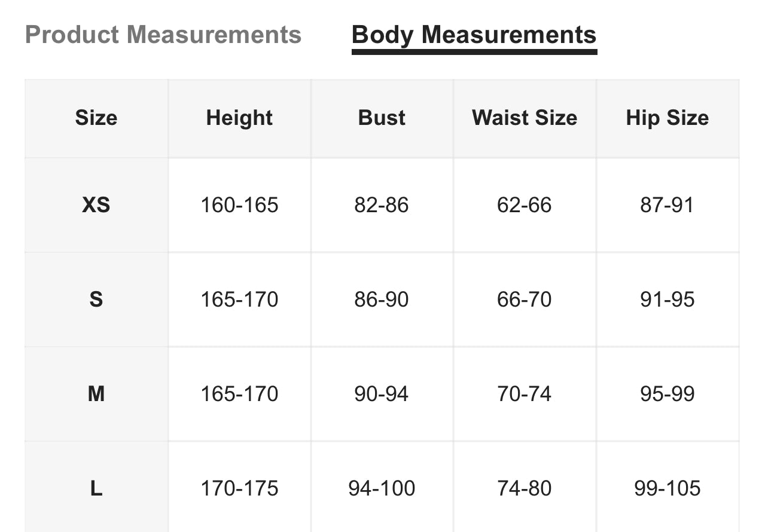This screenshot has width=768, height=532.
Task: Click the Hip Size column header
Action: (x=668, y=118)
